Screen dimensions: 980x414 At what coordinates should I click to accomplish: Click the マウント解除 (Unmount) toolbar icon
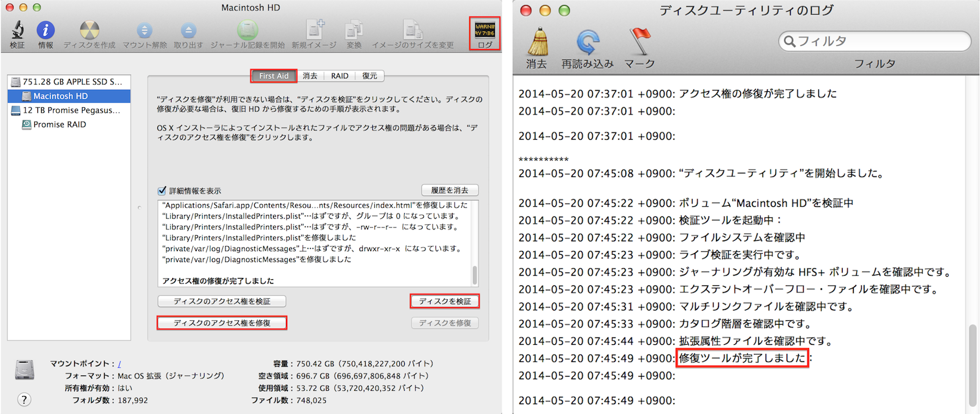145,29
